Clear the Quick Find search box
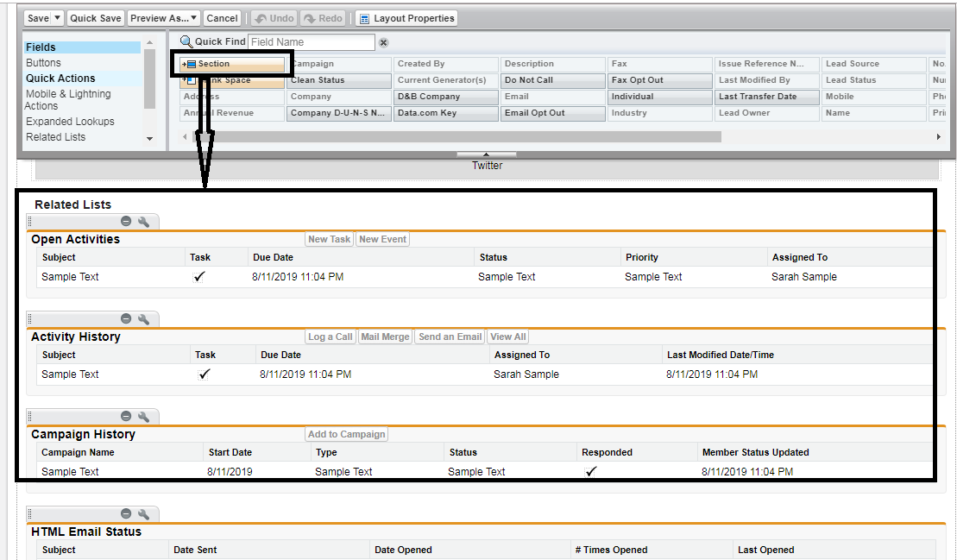The image size is (957, 560). [384, 42]
